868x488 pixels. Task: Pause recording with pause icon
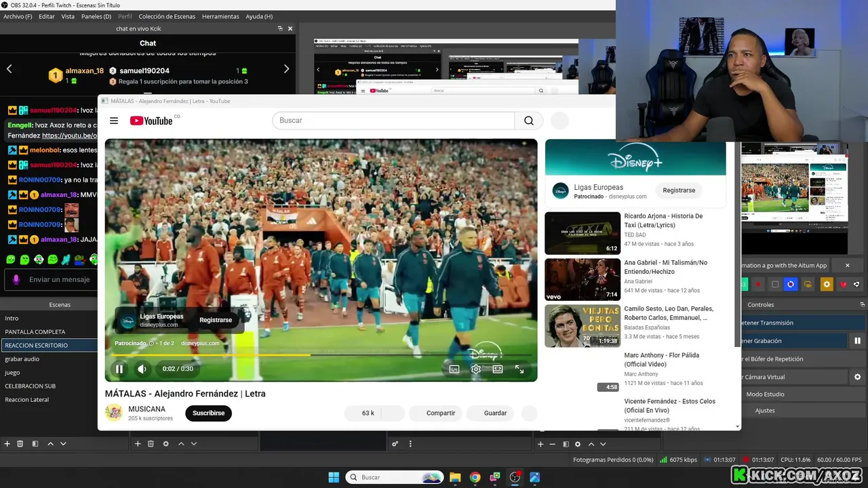click(857, 341)
